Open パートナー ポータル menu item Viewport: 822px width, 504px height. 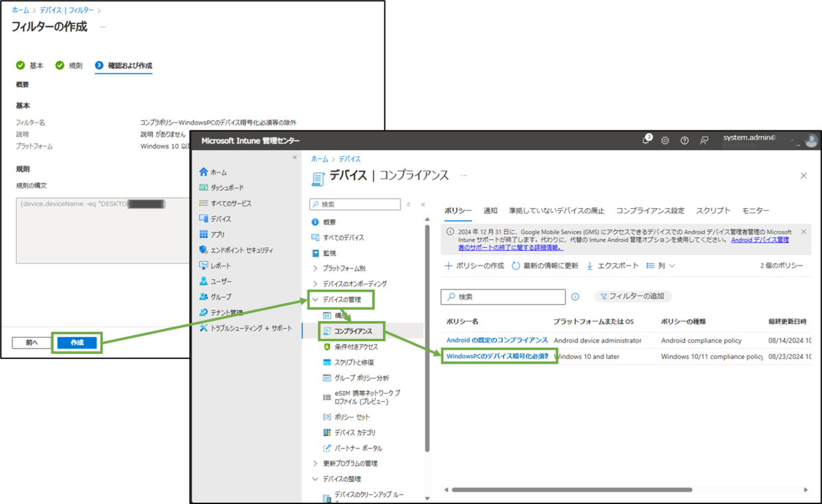[352, 448]
